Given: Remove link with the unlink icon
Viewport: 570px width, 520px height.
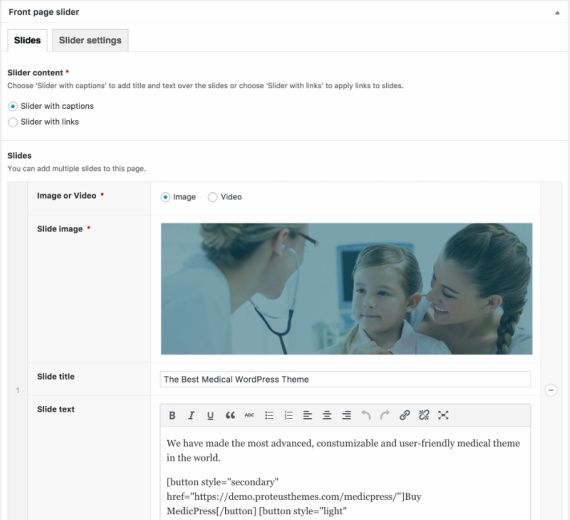Looking at the screenshot, I should pos(424,415).
